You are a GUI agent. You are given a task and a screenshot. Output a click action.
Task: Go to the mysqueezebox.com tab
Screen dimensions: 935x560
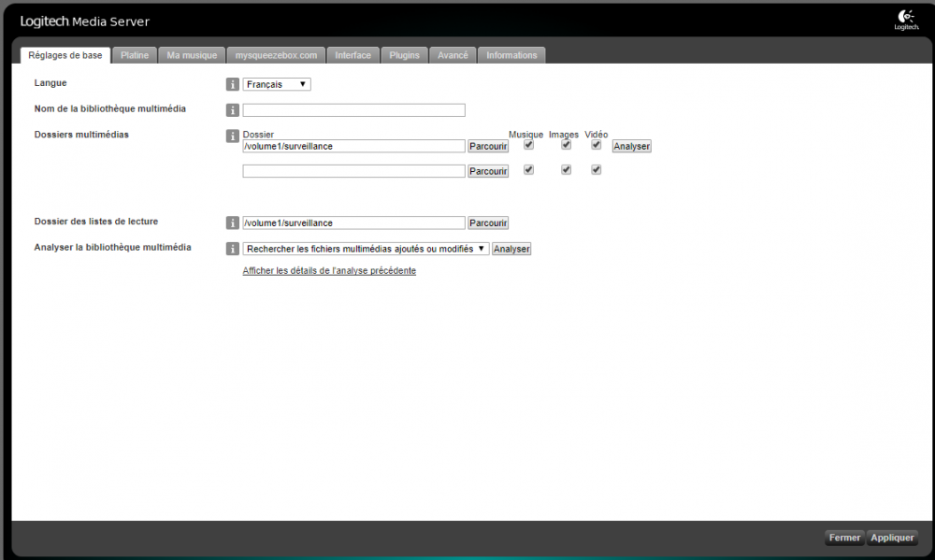click(276, 55)
